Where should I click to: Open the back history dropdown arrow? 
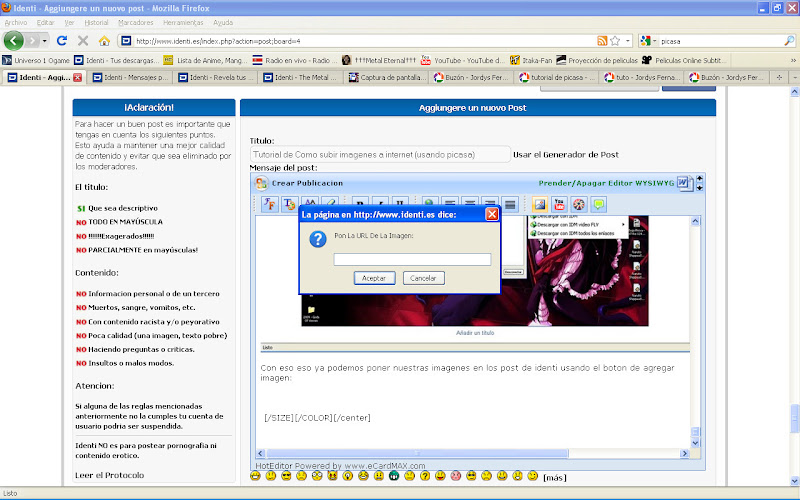point(45,41)
